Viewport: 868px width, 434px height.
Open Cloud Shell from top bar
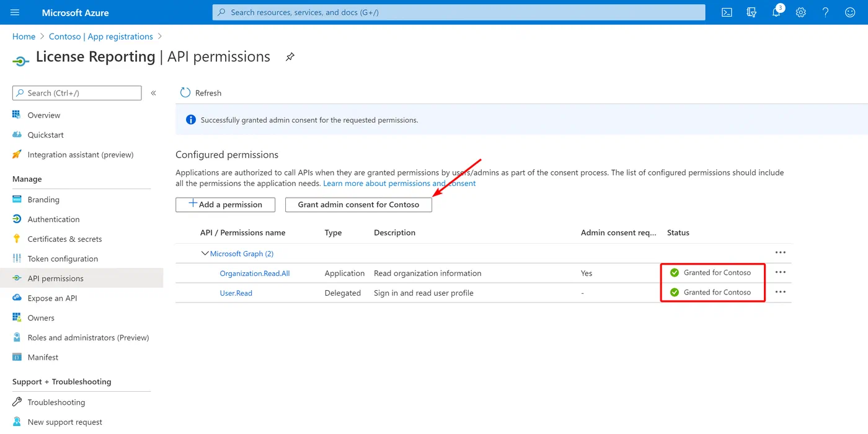727,12
